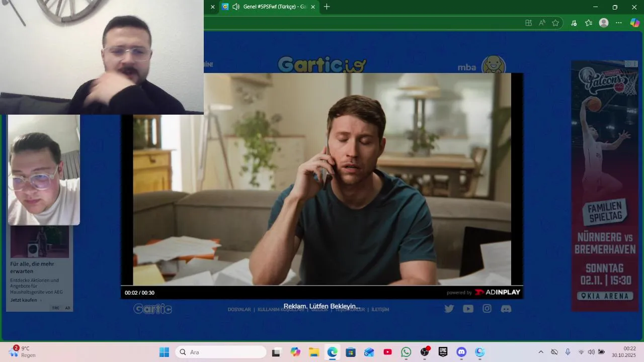Click 'Jetzt kaufen' in the AEG ad
This screenshot has height=362, width=644.
coord(24,300)
